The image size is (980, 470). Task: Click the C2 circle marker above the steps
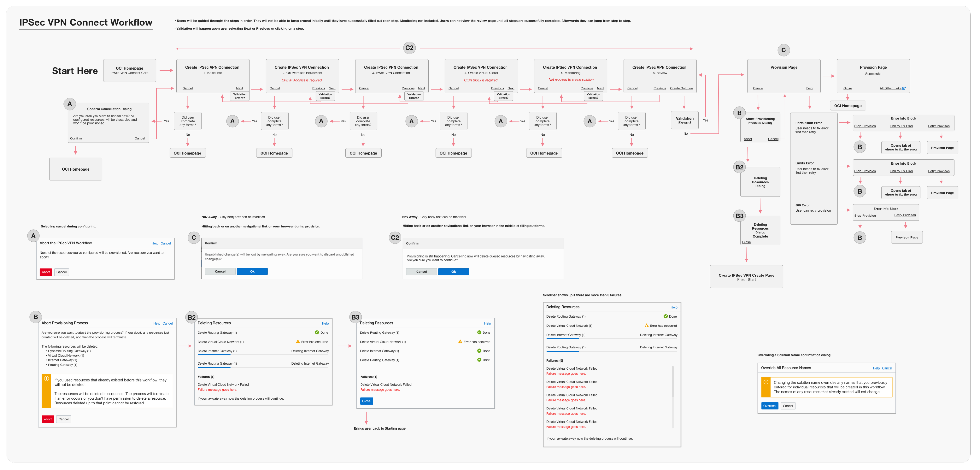[x=409, y=48]
